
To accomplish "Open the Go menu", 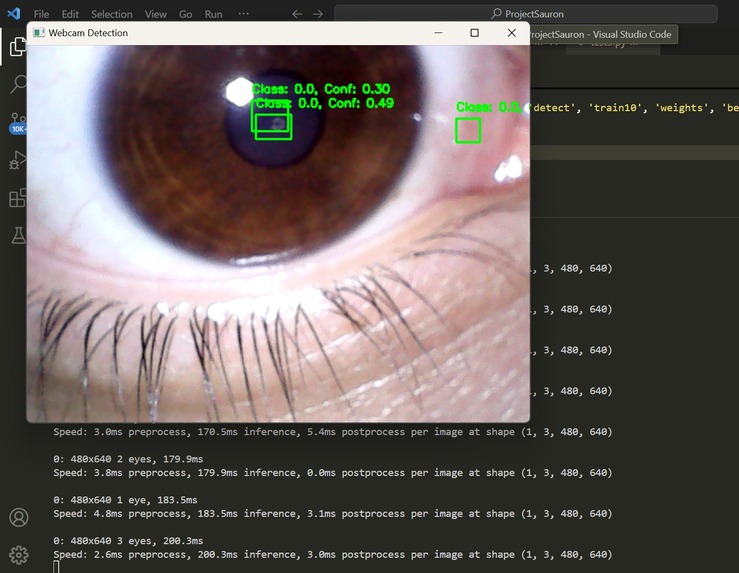I will pyautogui.click(x=185, y=14).
